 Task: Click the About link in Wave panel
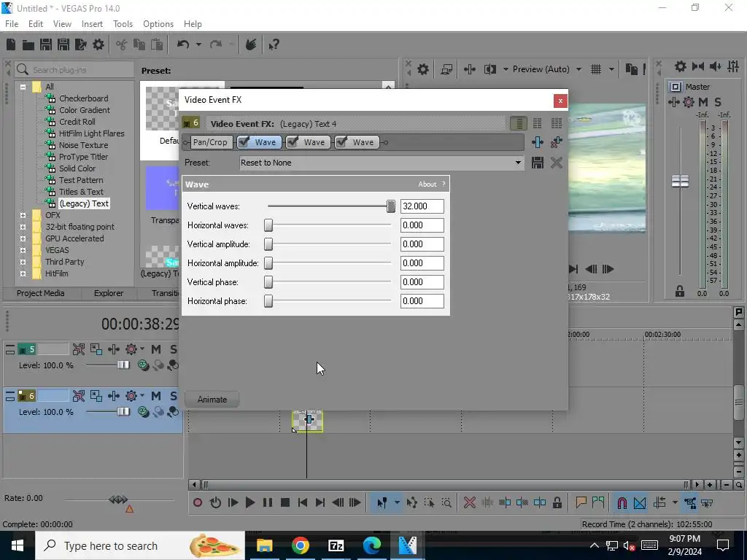(x=427, y=184)
